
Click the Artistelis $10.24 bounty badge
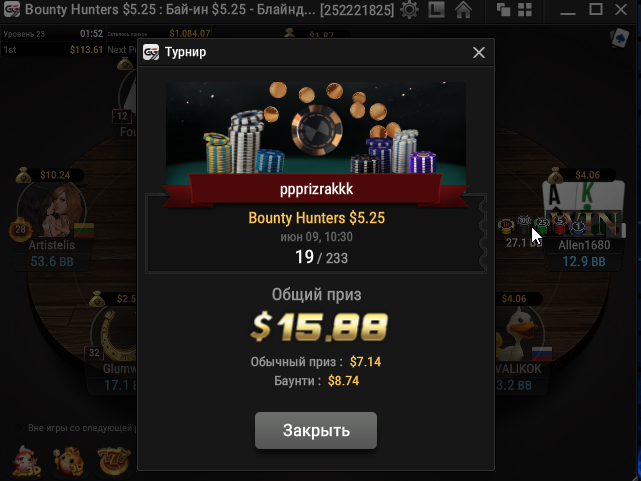[49, 175]
